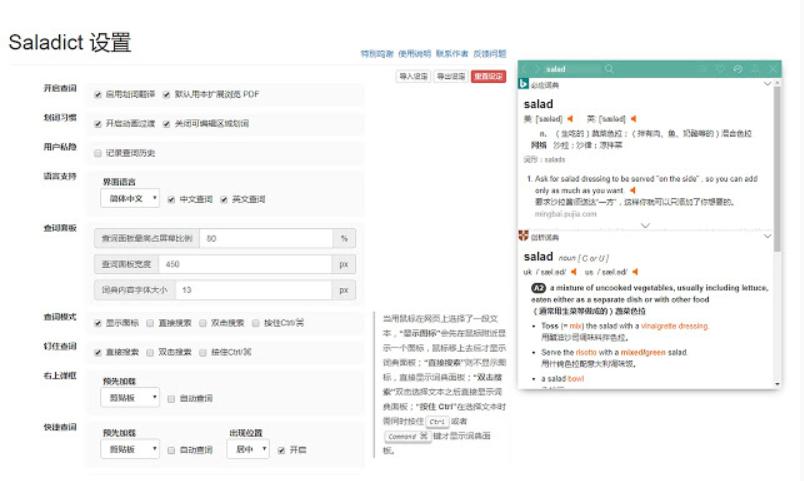Click the A2 level badge in the Cambridge entry
804x481 pixels.
538,288
